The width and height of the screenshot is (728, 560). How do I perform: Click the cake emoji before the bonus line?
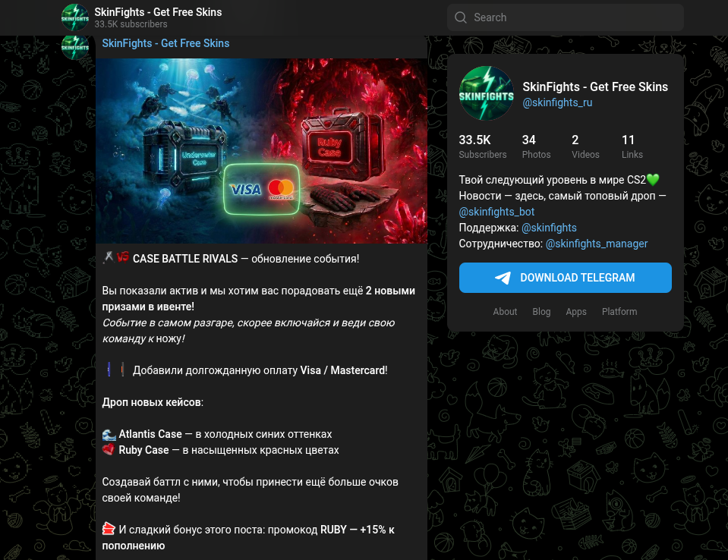[109, 529]
